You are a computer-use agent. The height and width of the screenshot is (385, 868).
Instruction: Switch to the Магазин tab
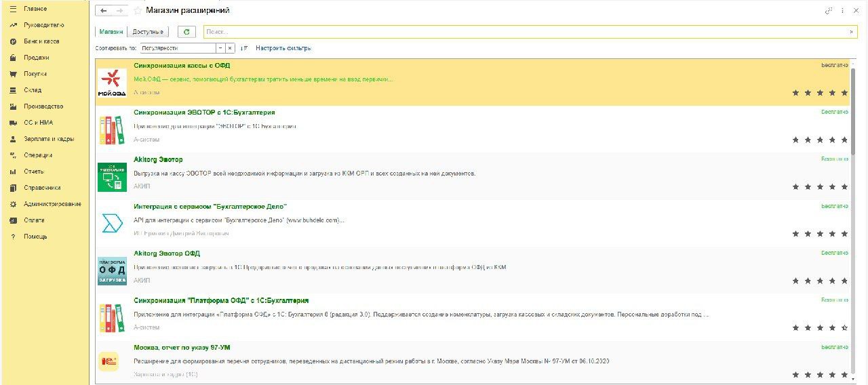(x=111, y=32)
